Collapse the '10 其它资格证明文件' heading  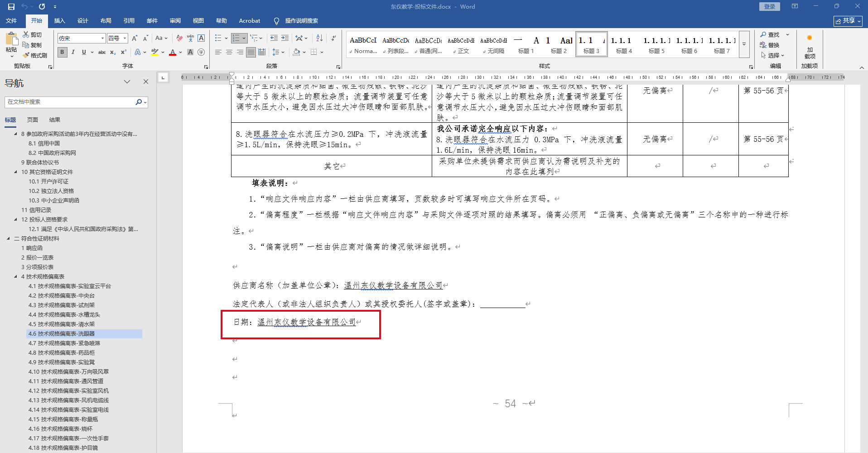(15, 172)
